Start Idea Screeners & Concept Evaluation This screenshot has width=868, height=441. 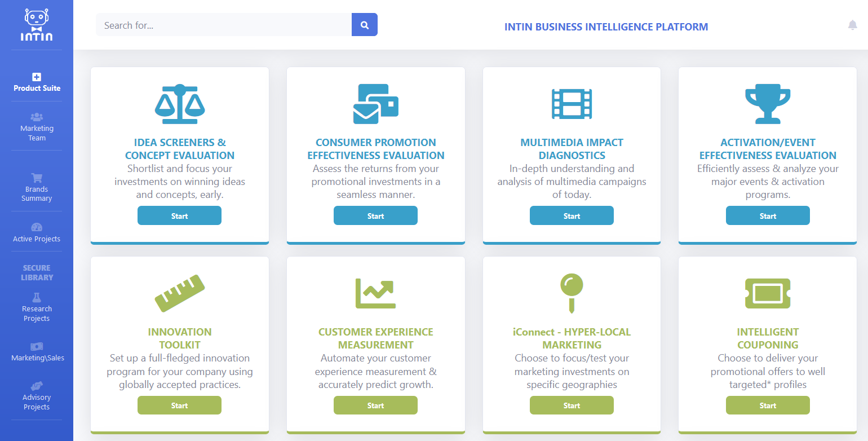(179, 215)
